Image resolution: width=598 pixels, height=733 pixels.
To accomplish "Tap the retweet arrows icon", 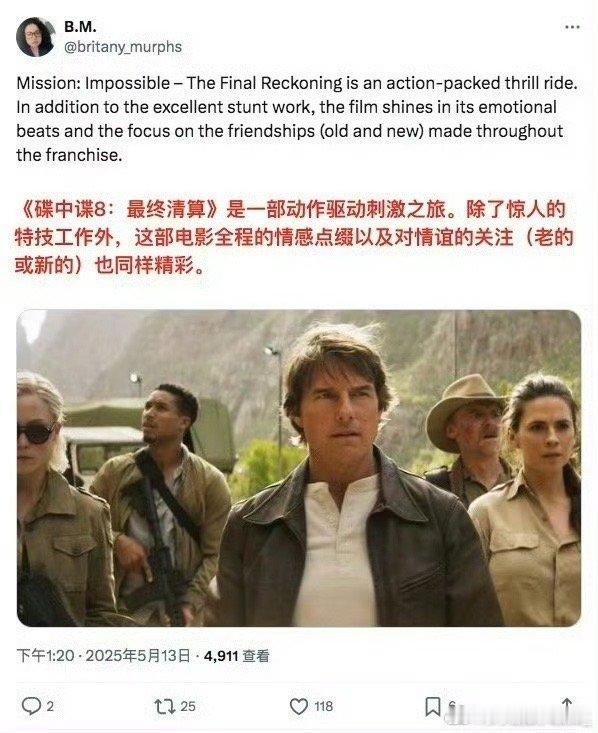I will (164, 706).
